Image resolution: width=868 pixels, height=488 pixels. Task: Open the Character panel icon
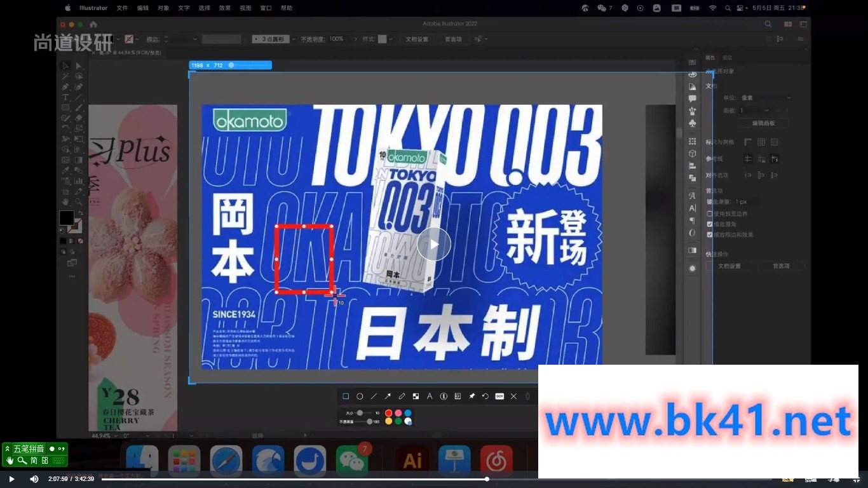pyautogui.click(x=693, y=208)
